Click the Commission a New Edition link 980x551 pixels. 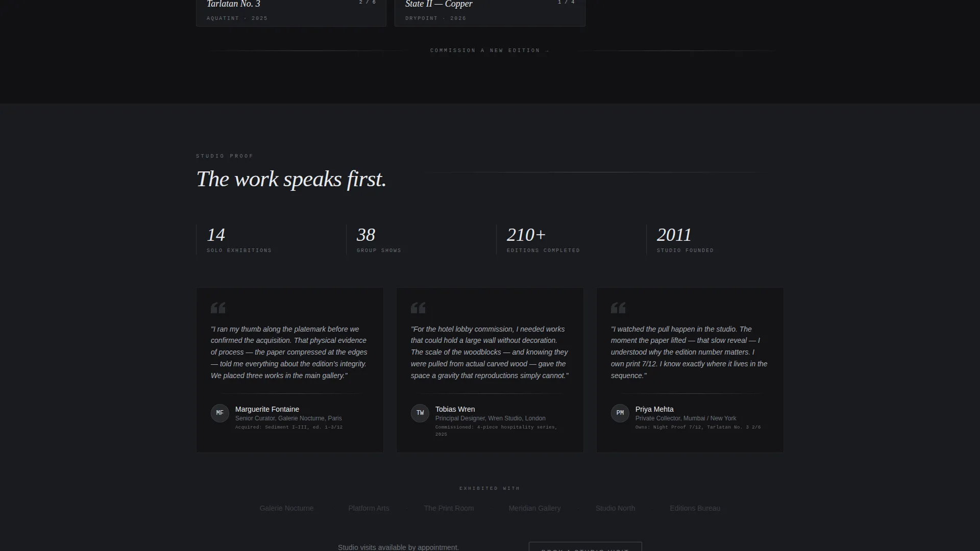(x=489, y=51)
